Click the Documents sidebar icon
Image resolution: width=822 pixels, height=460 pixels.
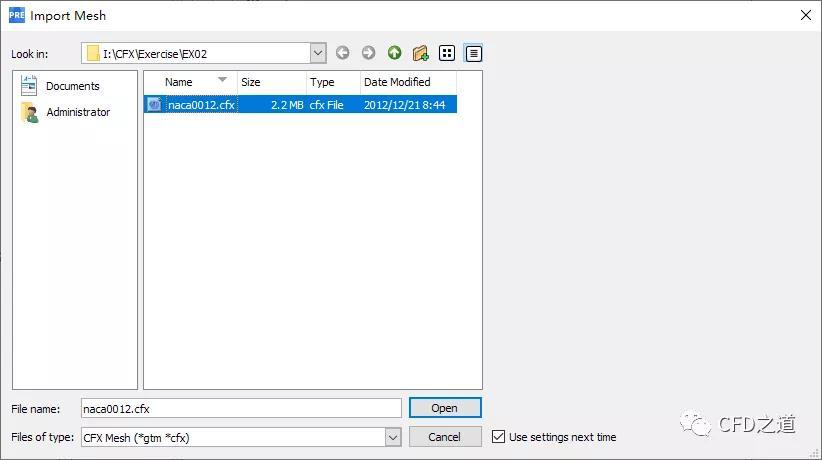pyautogui.click(x=29, y=85)
